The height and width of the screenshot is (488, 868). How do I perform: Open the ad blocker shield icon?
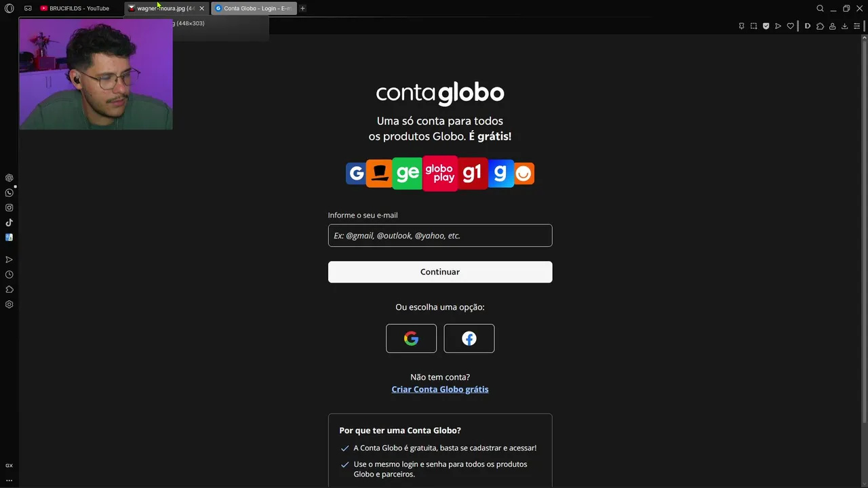coord(766,26)
